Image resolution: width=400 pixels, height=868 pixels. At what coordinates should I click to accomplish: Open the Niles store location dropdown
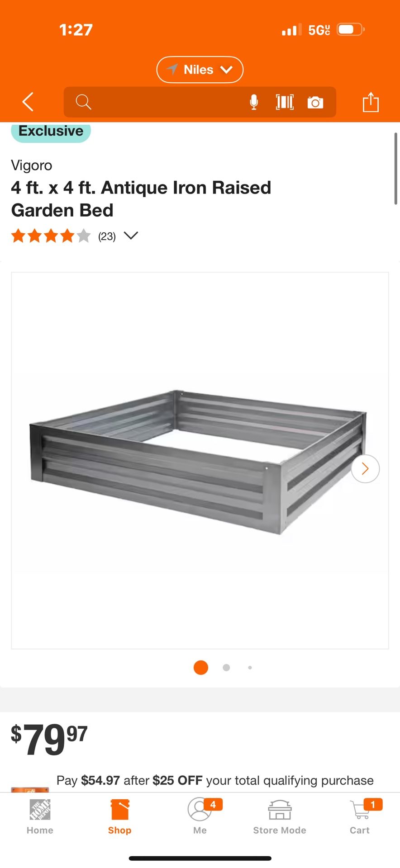pos(200,70)
